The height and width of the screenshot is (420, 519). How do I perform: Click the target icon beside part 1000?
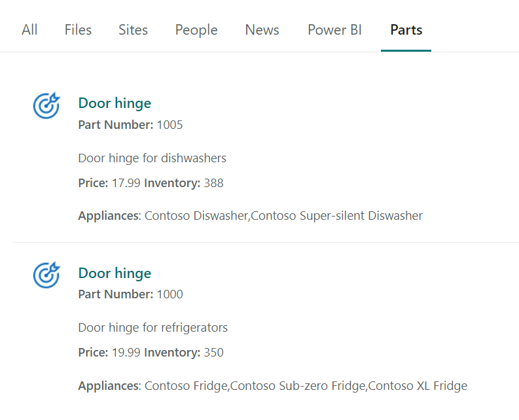(46, 275)
